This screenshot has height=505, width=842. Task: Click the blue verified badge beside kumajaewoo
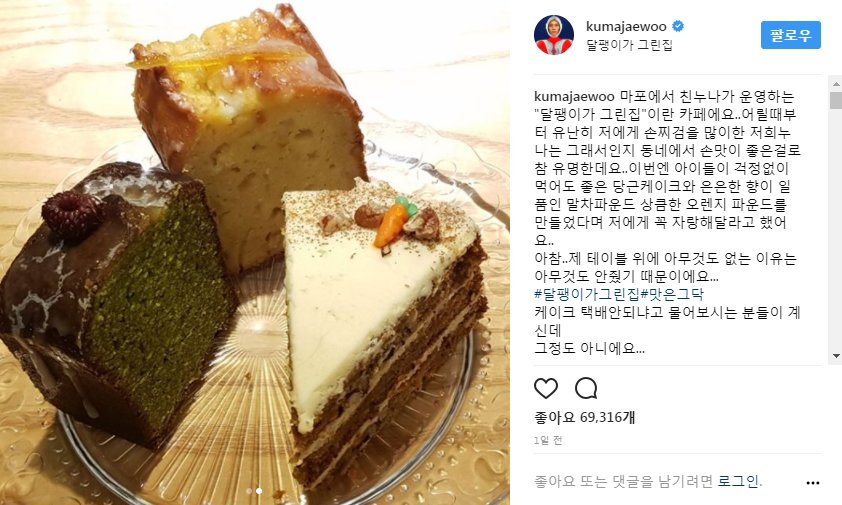(x=678, y=26)
